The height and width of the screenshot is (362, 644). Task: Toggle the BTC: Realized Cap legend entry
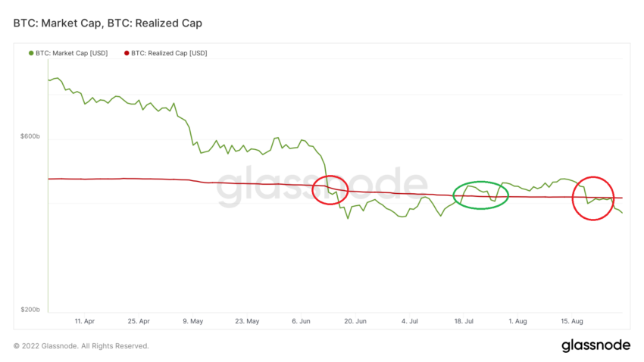pyautogui.click(x=165, y=53)
